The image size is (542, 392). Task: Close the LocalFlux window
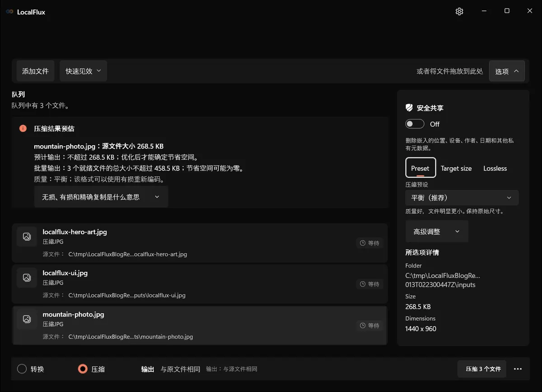[x=530, y=11]
